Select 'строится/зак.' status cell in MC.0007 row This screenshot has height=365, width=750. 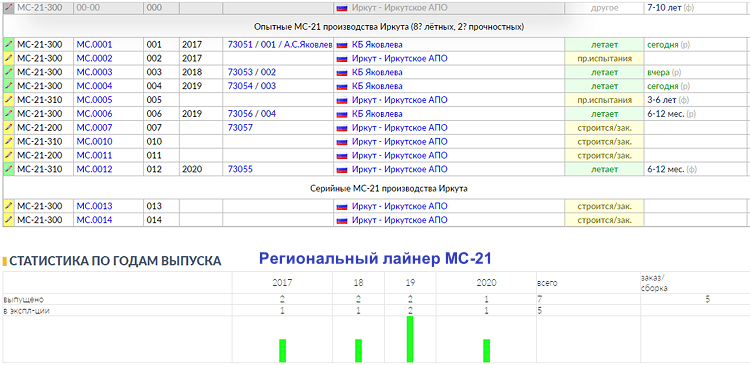[x=605, y=128]
